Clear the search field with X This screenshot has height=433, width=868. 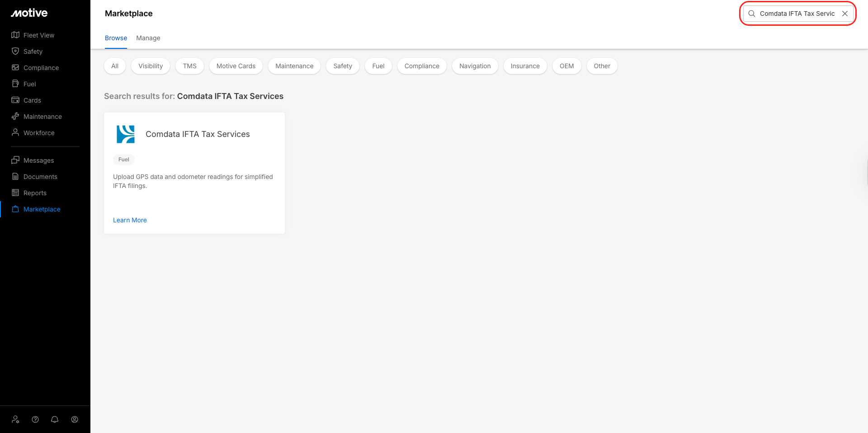tap(845, 14)
